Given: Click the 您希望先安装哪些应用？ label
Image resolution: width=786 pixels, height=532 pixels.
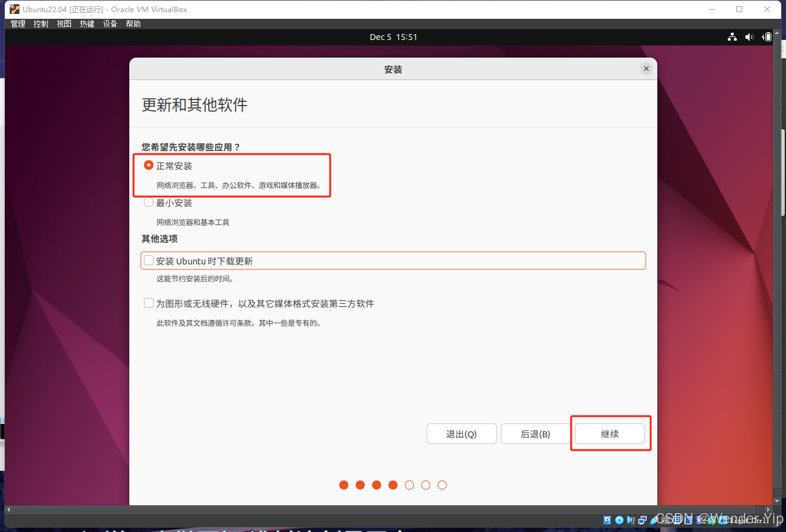Looking at the screenshot, I should click(191, 147).
